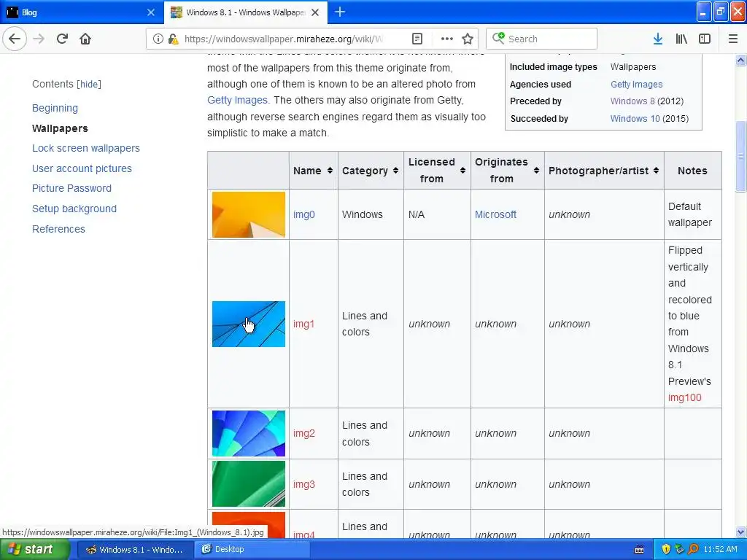747x560 pixels.
Task: Open the img1 blue wallpaper thumbnail
Action: coord(249,324)
